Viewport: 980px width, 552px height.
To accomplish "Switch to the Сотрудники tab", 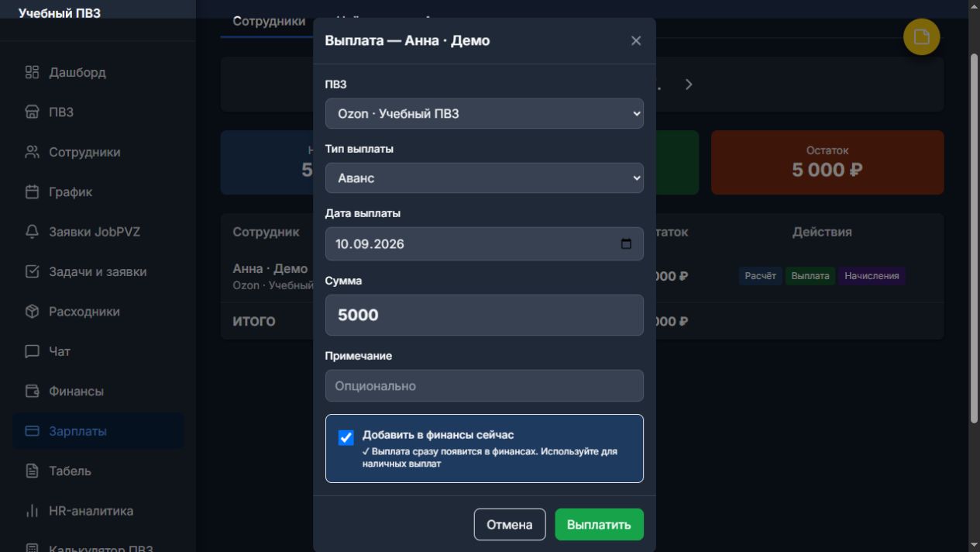I will [x=269, y=21].
